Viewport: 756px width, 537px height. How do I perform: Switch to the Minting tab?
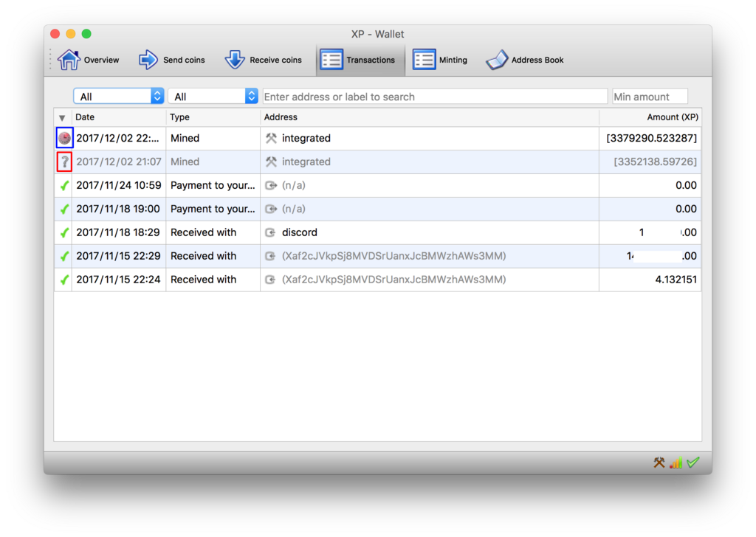coord(440,60)
